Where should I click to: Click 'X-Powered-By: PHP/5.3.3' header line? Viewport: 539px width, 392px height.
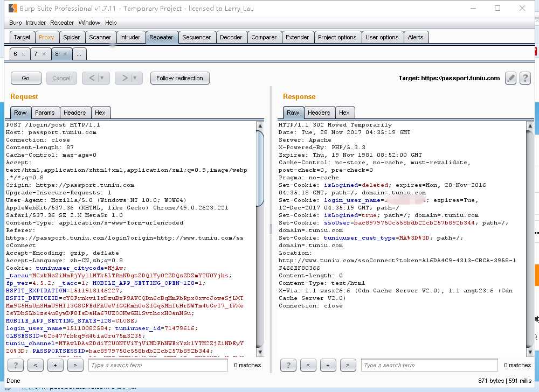coord(322,148)
